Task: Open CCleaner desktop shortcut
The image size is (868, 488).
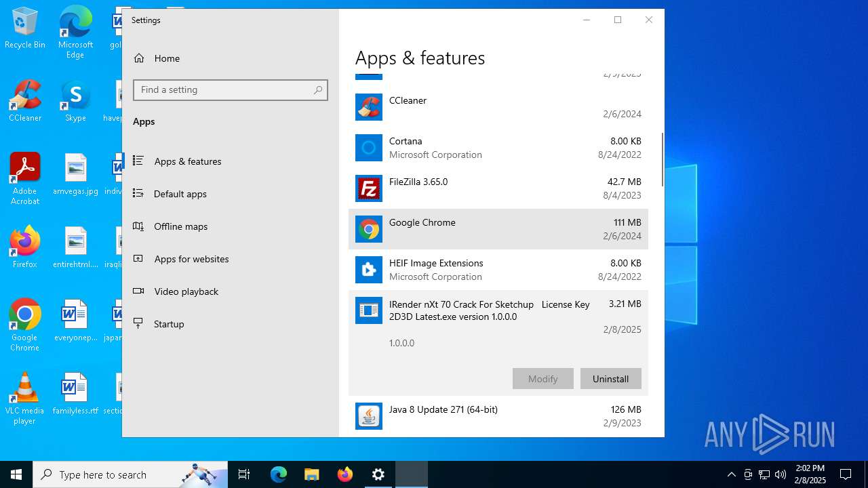Action: 25,101
